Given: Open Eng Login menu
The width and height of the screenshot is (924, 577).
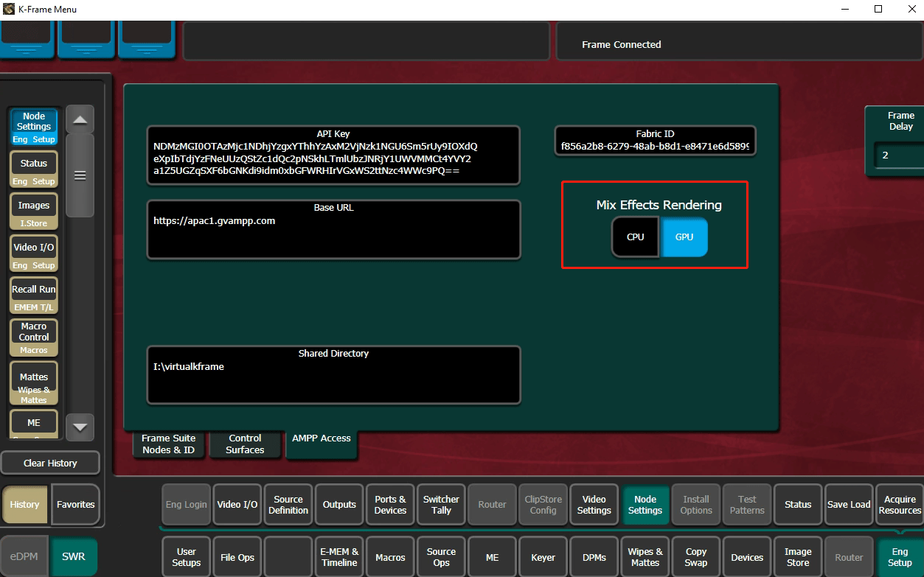Looking at the screenshot, I should click(186, 505).
